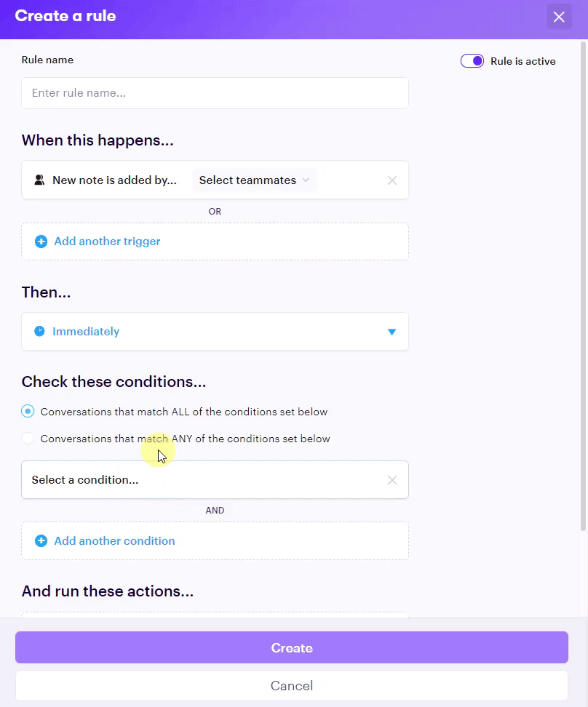Click the New note is added by trigger label
Screen dimensions: 588x707
tap(114, 180)
